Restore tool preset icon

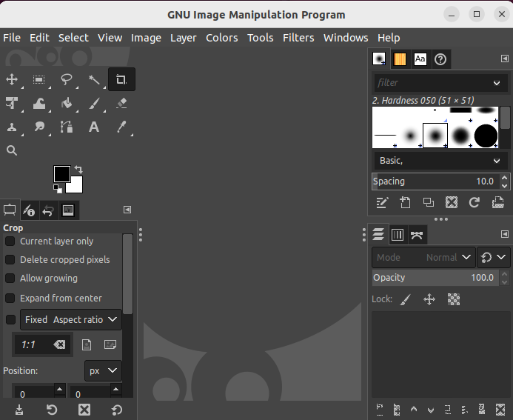coord(52,410)
